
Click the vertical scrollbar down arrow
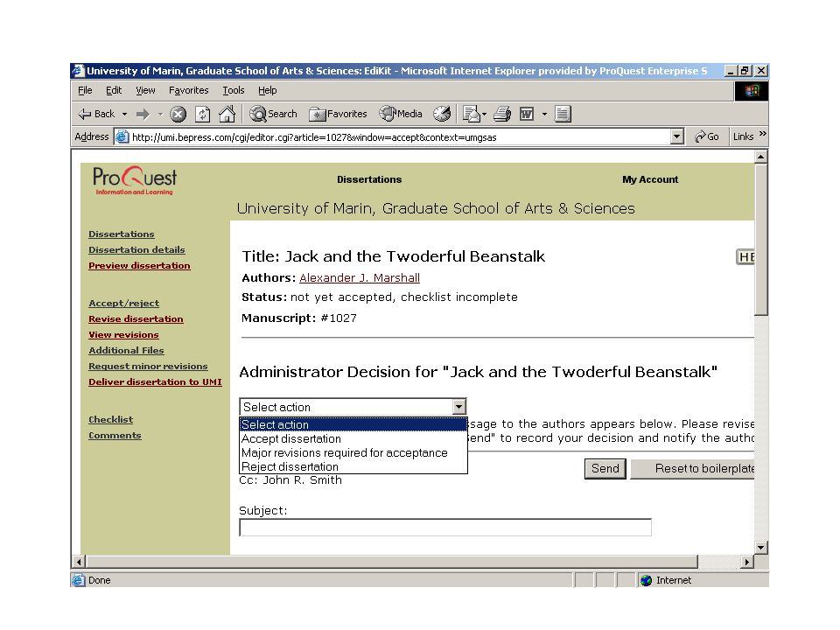[x=760, y=548]
